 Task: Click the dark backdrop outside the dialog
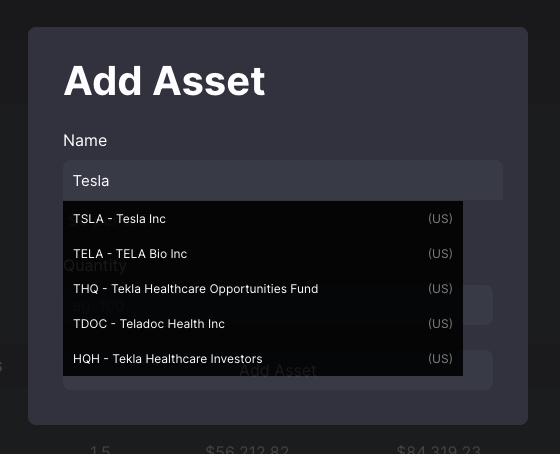pyautogui.click(x=279, y=13)
